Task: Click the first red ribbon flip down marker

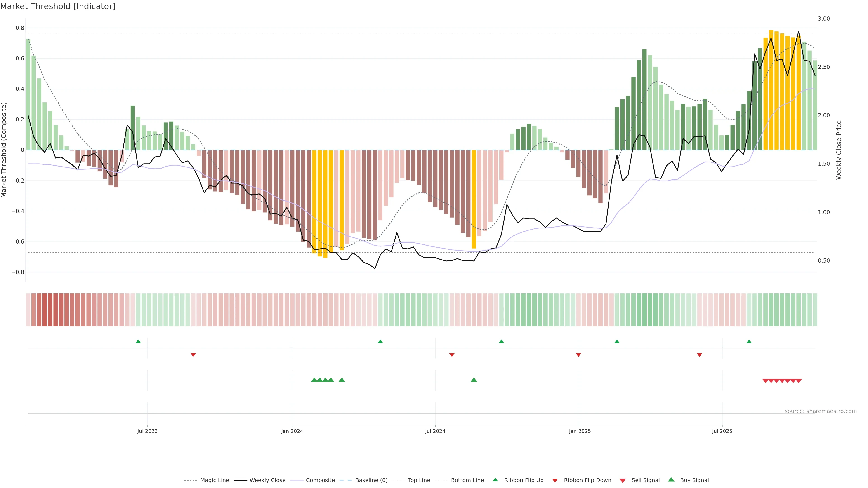Action: click(193, 355)
